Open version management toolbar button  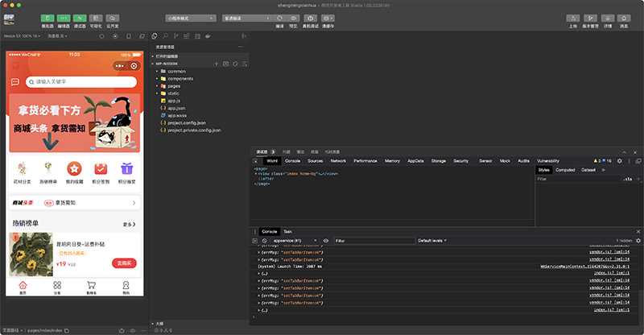point(590,18)
